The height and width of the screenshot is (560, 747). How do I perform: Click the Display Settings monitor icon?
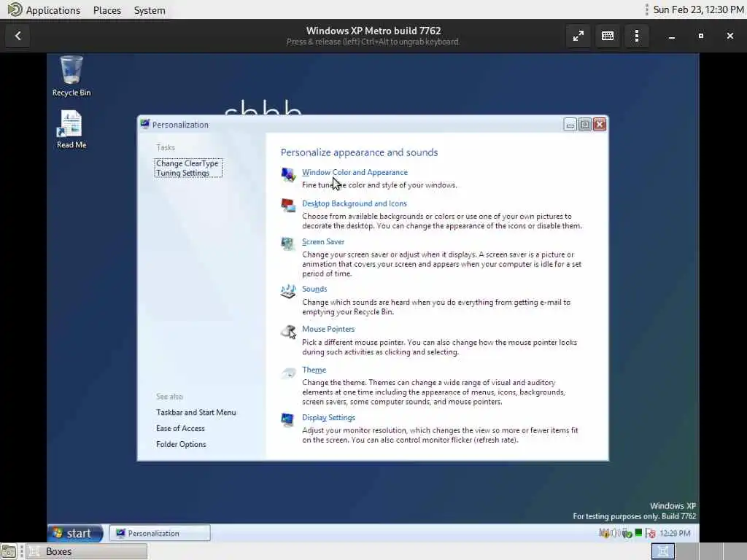287,420
